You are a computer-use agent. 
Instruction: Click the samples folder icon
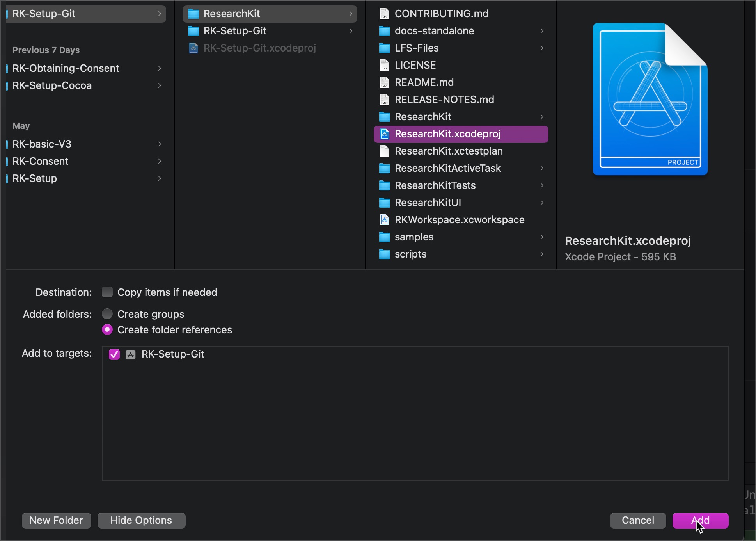pos(385,237)
